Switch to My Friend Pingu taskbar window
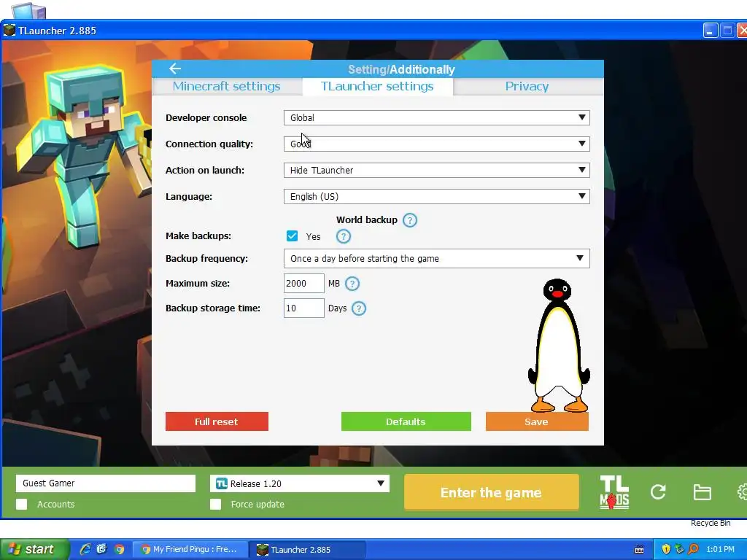The height and width of the screenshot is (560, 747). [x=190, y=549]
